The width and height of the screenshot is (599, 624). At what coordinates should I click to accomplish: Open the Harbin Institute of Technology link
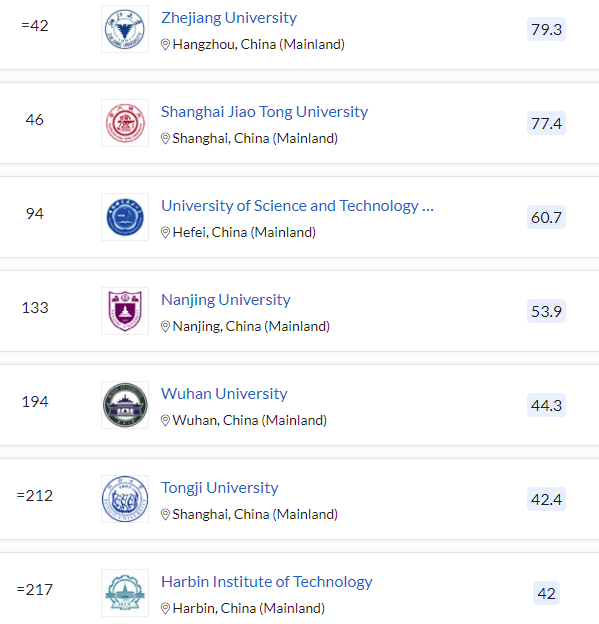(x=267, y=582)
